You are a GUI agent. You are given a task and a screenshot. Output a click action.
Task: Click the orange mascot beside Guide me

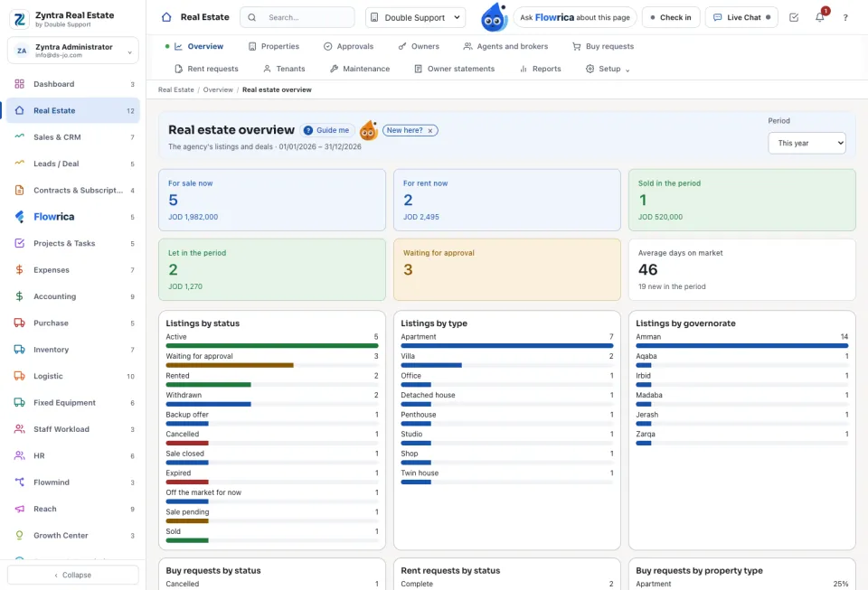[369, 130]
